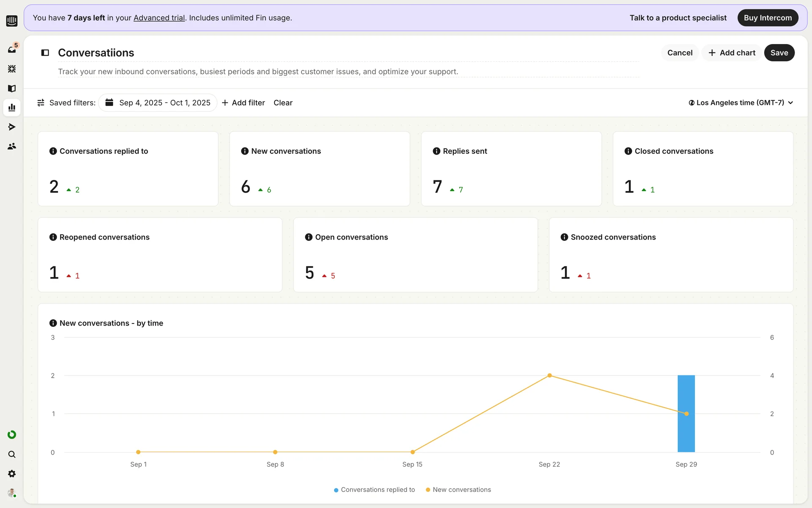Click the search magnifier in sidebar
This screenshot has height=508, width=812.
click(12, 454)
